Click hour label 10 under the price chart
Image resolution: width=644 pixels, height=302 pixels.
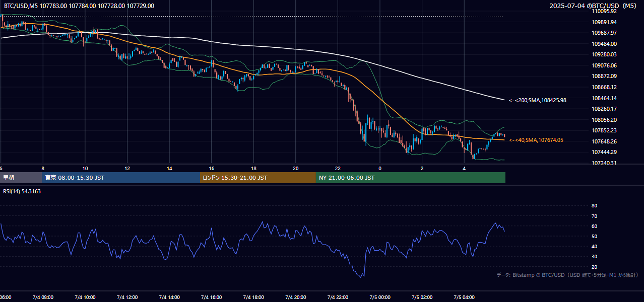tap(85, 168)
